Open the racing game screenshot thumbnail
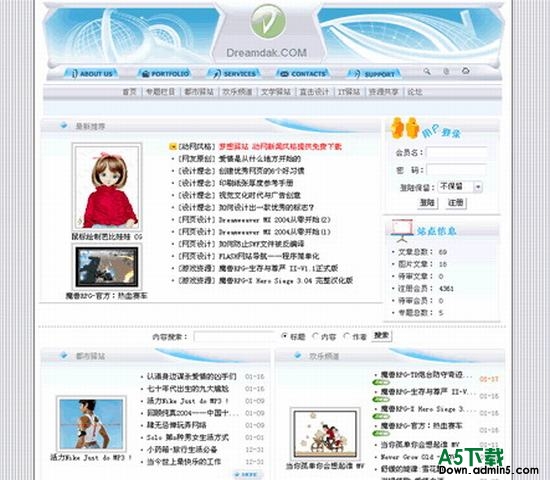The image size is (550, 480). pos(107,267)
